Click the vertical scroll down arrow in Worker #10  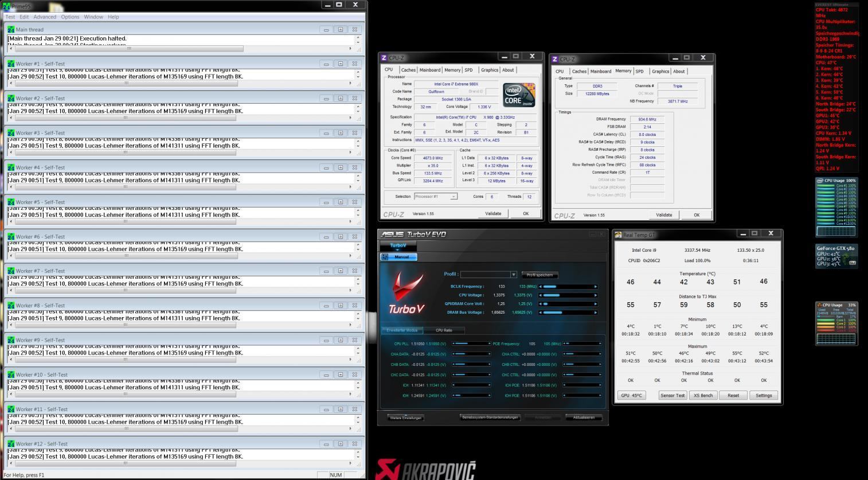[x=358, y=388]
